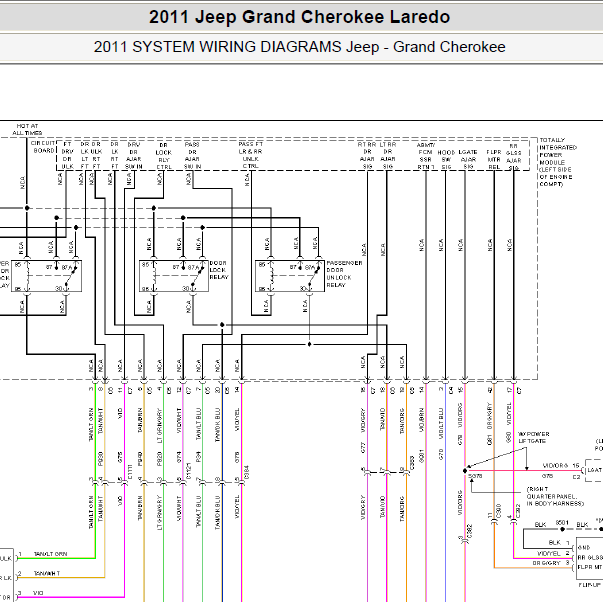Select the 'CIRCUIT BOARD' label
The image size is (603, 602).
click(43, 147)
